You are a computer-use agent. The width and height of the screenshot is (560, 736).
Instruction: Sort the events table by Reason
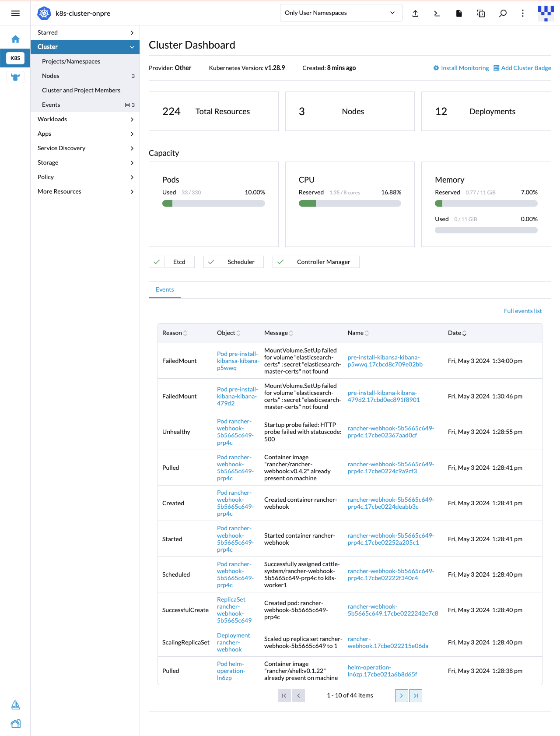[x=175, y=333]
